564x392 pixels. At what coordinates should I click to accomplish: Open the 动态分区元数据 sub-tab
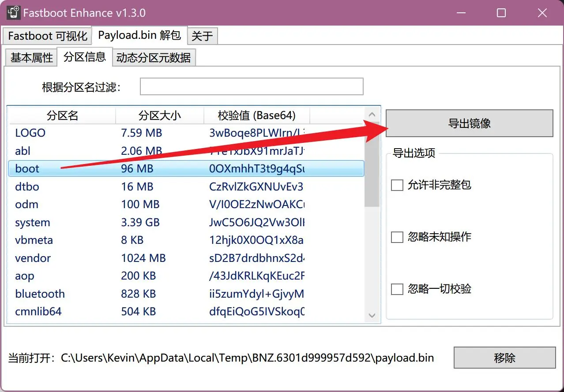point(154,58)
